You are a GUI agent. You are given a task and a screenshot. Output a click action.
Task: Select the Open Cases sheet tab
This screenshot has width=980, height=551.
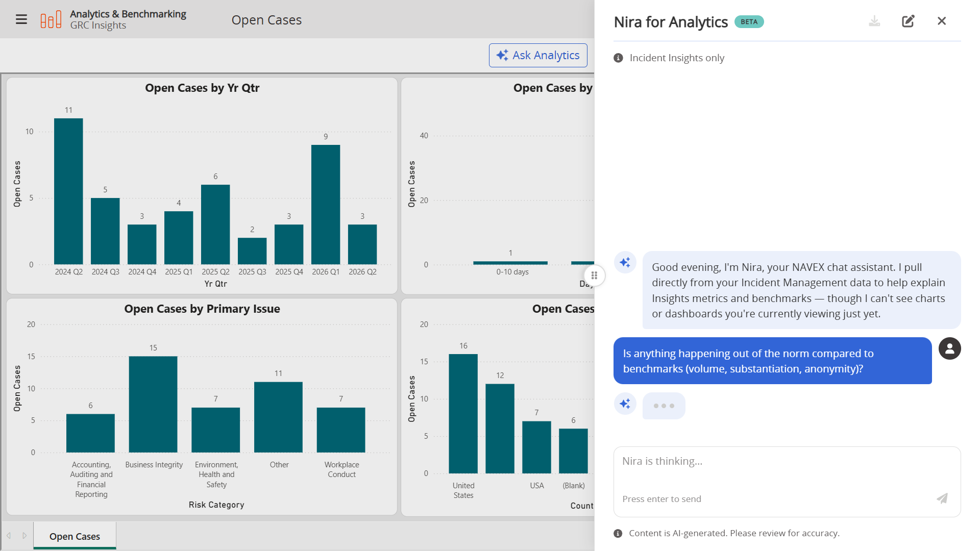click(x=75, y=536)
